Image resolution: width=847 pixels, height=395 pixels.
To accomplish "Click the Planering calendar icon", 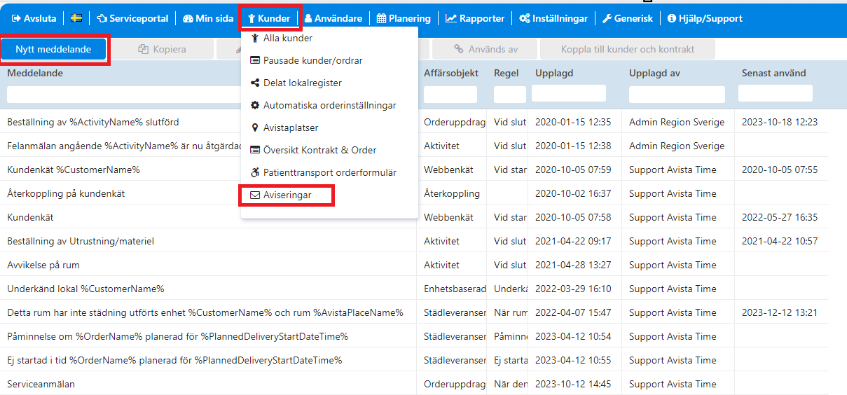I will tap(381, 18).
